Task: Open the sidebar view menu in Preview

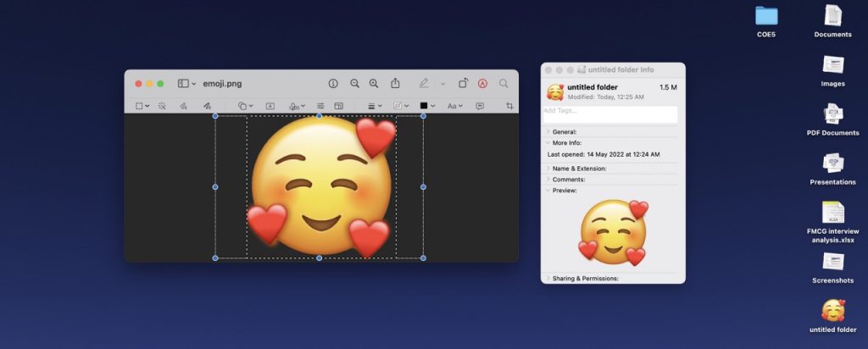Action: coord(186,84)
